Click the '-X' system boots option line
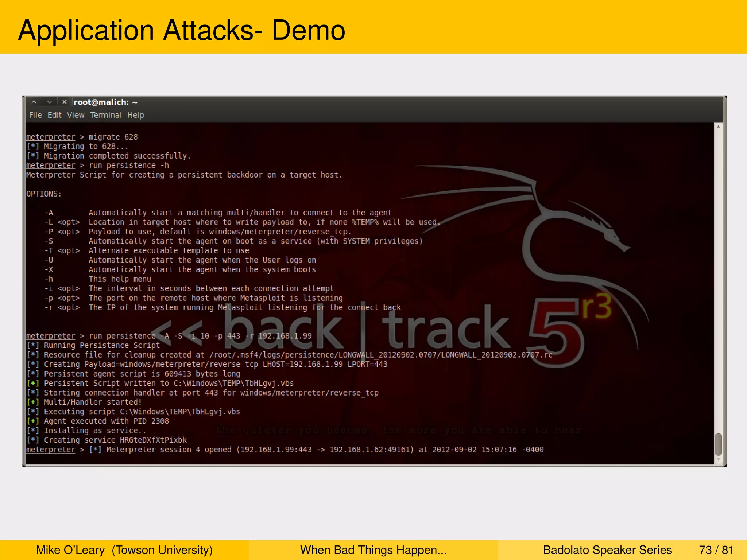 click(180, 270)
